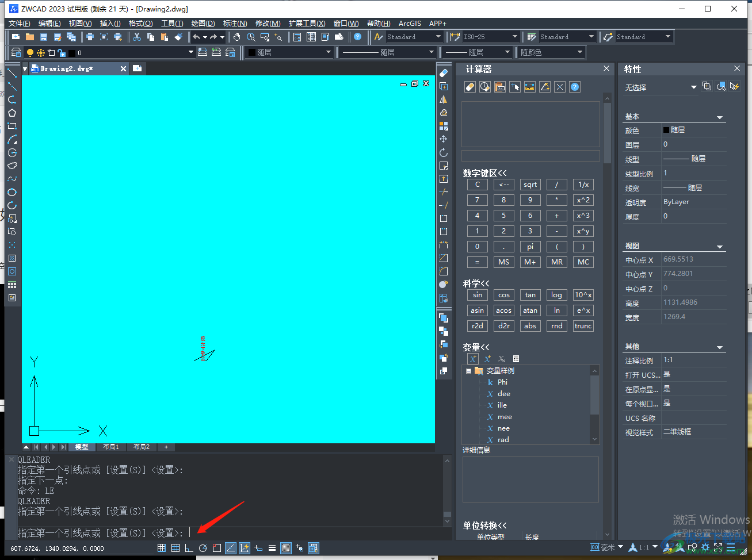
Task: Click the New drawing toolbar icon
Action: click(16, 37)
